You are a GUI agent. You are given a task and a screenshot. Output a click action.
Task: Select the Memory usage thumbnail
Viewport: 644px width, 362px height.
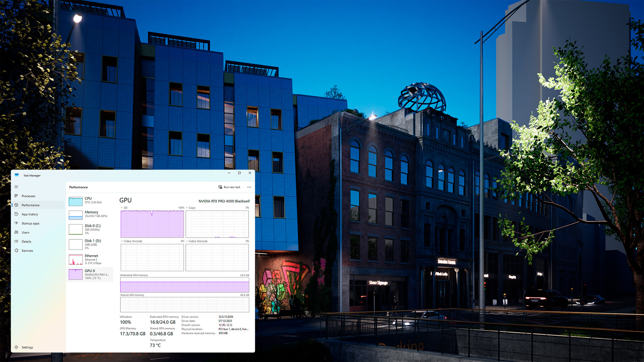click(x=76, y=215)
